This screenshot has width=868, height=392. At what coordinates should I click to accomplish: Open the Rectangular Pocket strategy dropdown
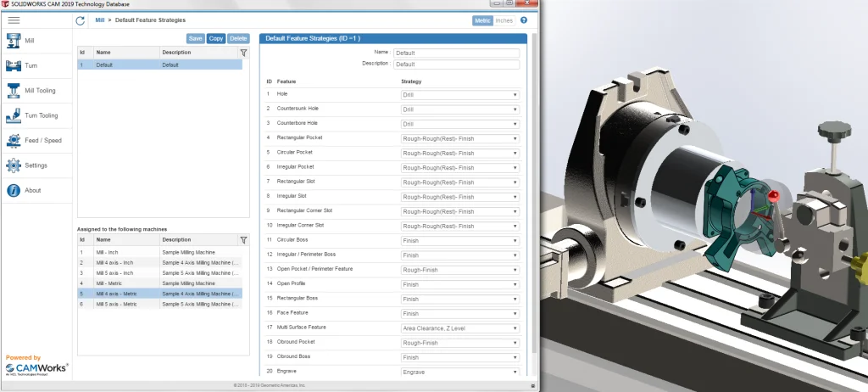[x=459, y=137]
